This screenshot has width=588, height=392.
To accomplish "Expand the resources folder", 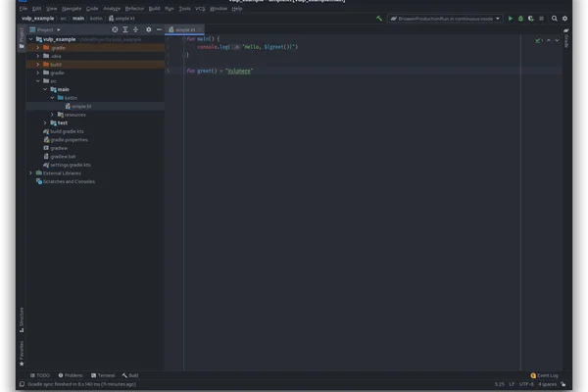I will (53, 115).
